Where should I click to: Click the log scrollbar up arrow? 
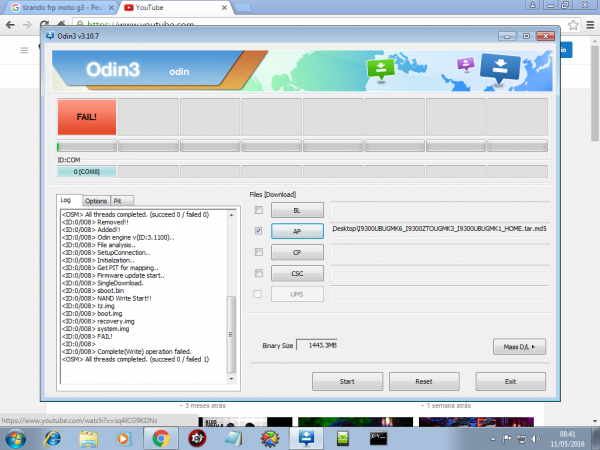(x=232, y=215)
